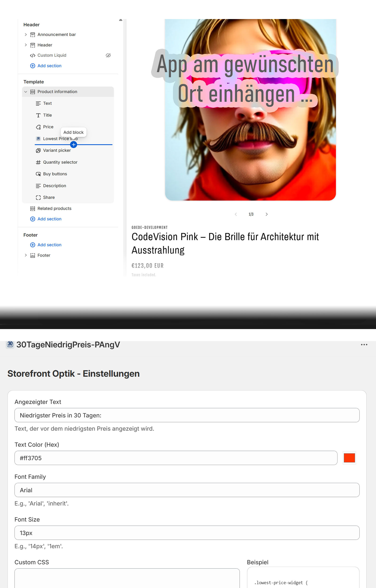Go to next product image
This screenshot has width=376, height=588.
point(266,214)
